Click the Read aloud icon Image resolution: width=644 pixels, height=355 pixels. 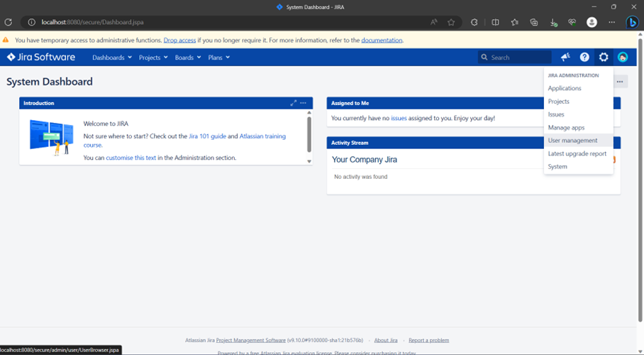434,22
